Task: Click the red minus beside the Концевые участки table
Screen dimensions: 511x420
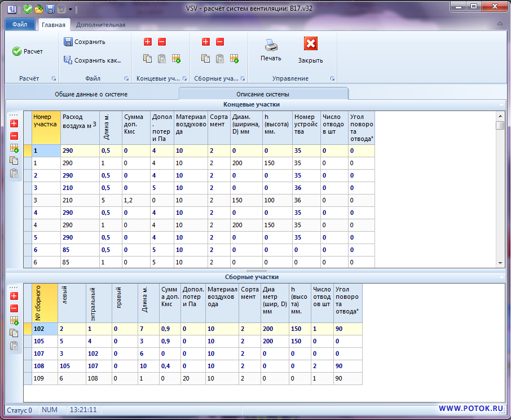Action: [x=14, y=136]
